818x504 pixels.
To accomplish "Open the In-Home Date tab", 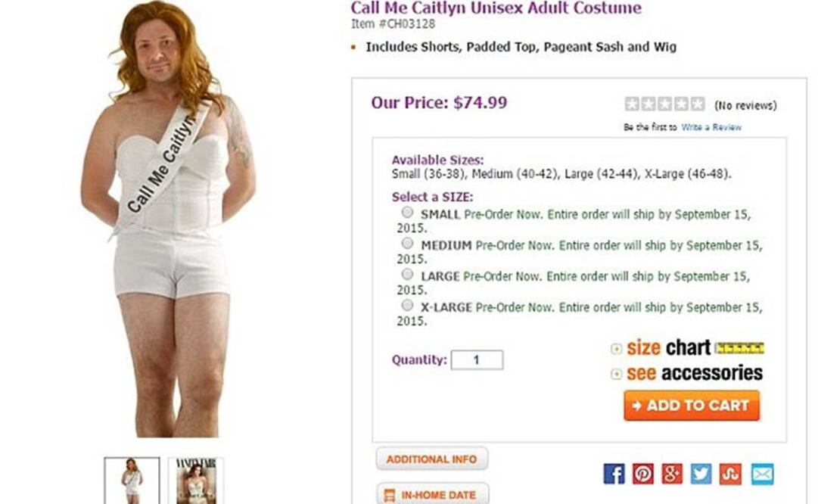I will pyautogui.click(x=431, y=495).
